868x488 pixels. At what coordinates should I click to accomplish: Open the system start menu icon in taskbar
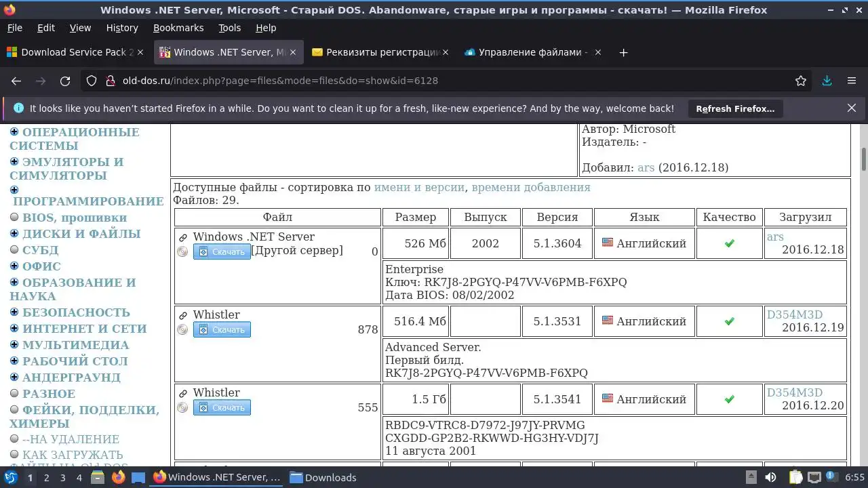(x=11, y=477)
